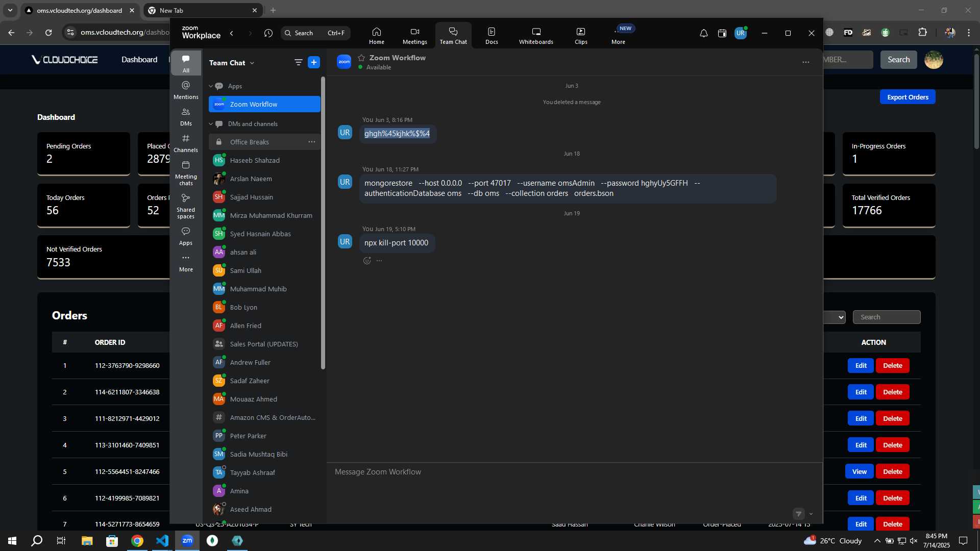Open the dashboard user avatar menu
980x551 pixels.
[x=934, y=60]
